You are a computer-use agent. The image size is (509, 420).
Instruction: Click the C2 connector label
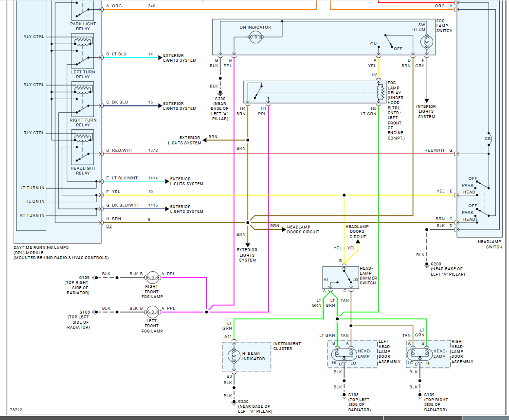(x=109, y=226)
